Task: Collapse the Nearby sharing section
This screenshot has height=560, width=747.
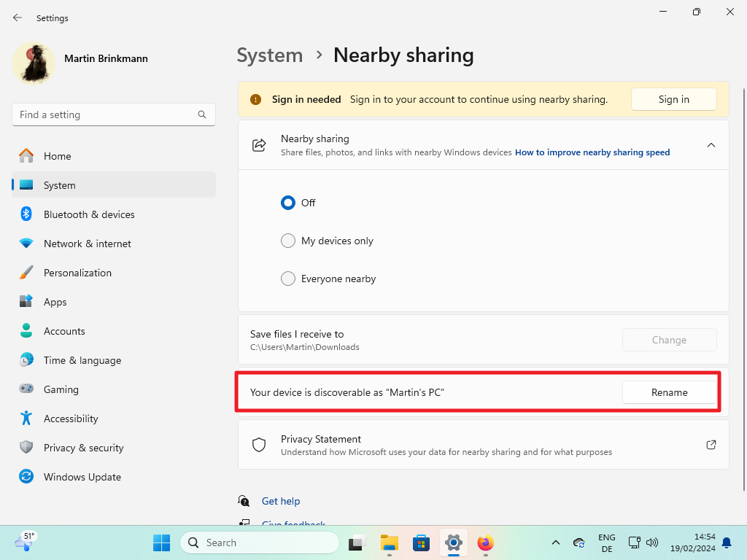Action: coord(711,144)
